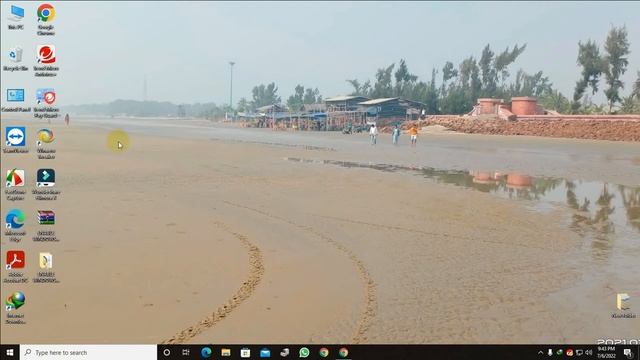Screen dimensions: 640x360
Task: Launch Wondershare Filmora desktop shortcut
Action: [46, 184]
